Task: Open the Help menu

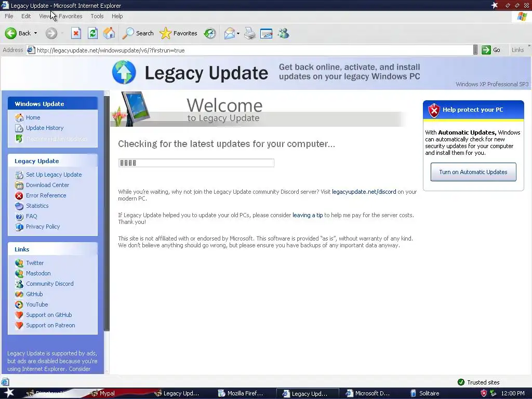Action: [117, 16]
